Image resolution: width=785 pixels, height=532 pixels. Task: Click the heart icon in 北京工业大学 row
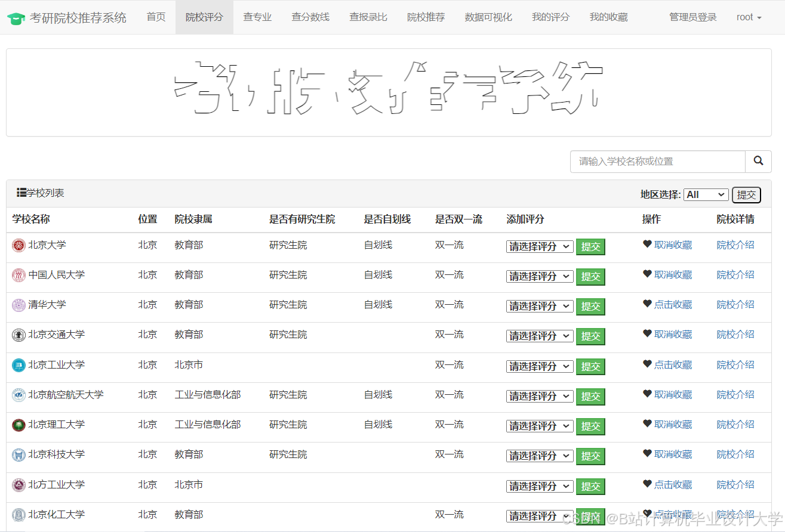pyautogui.click(x=647, y=364)
